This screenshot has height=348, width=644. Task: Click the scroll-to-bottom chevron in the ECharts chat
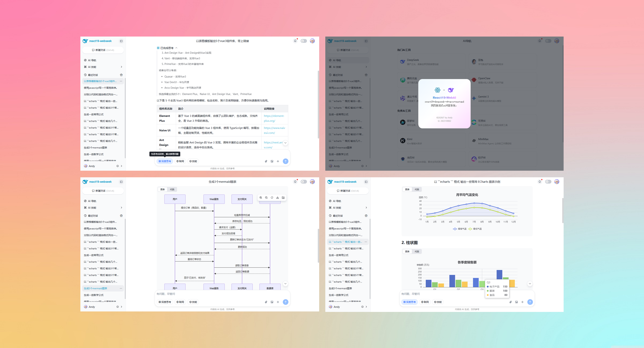coord(530,283)
